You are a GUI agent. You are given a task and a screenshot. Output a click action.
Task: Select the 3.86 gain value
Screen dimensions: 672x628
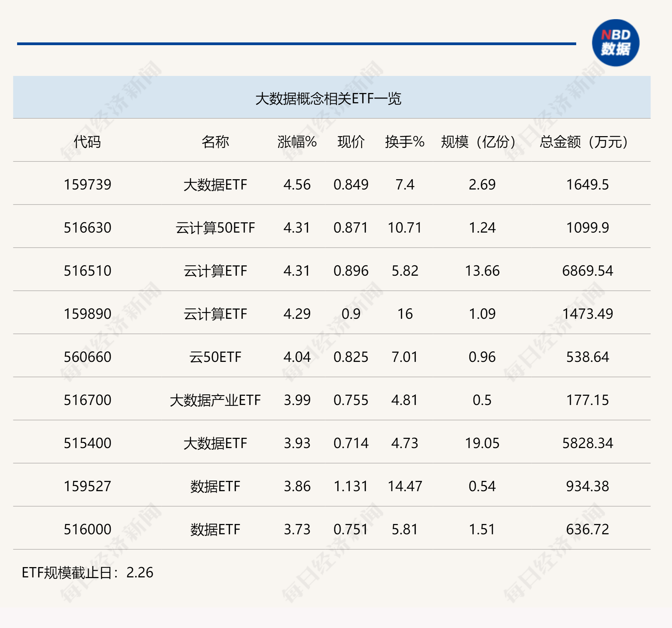[297, 486]
